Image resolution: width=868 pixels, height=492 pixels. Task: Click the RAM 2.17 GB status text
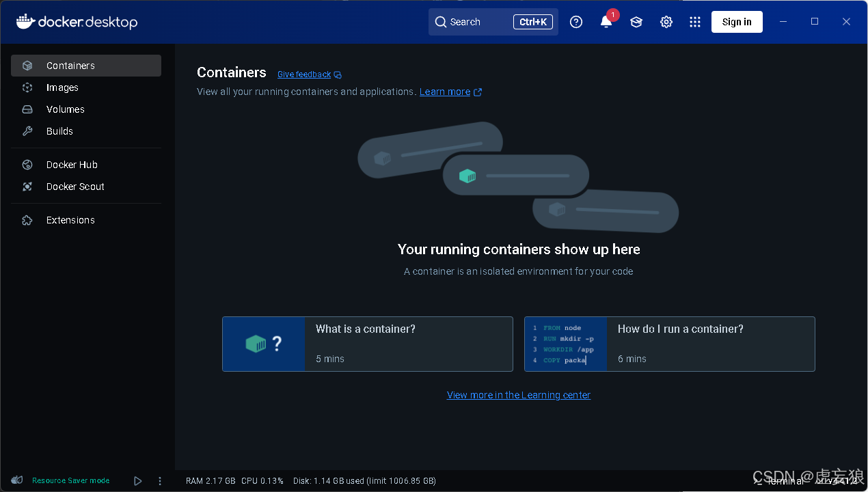211,481
